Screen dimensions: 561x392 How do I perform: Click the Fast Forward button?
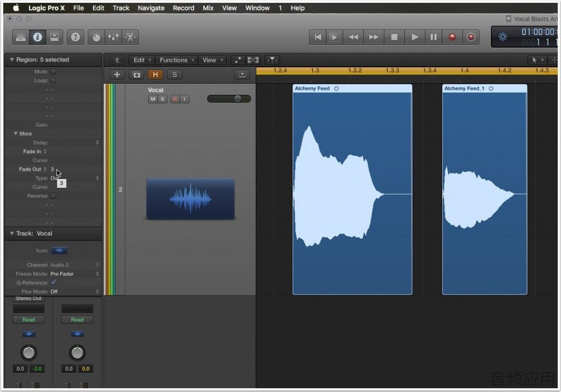[374, 37]
